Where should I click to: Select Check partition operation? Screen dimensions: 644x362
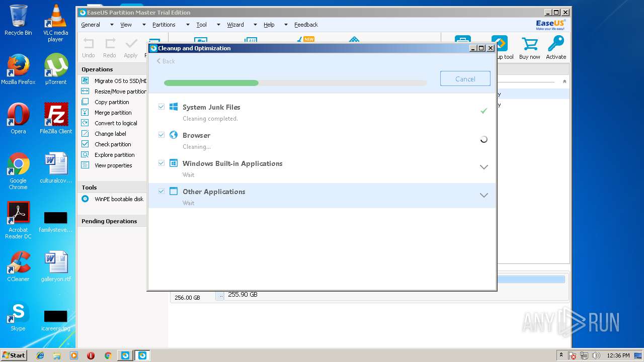114,144
